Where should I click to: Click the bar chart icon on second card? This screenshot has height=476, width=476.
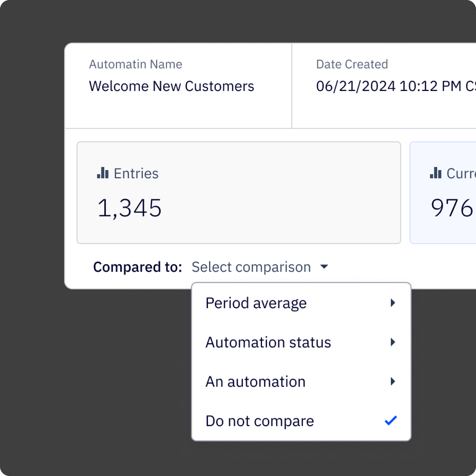[x=435, y=173]
